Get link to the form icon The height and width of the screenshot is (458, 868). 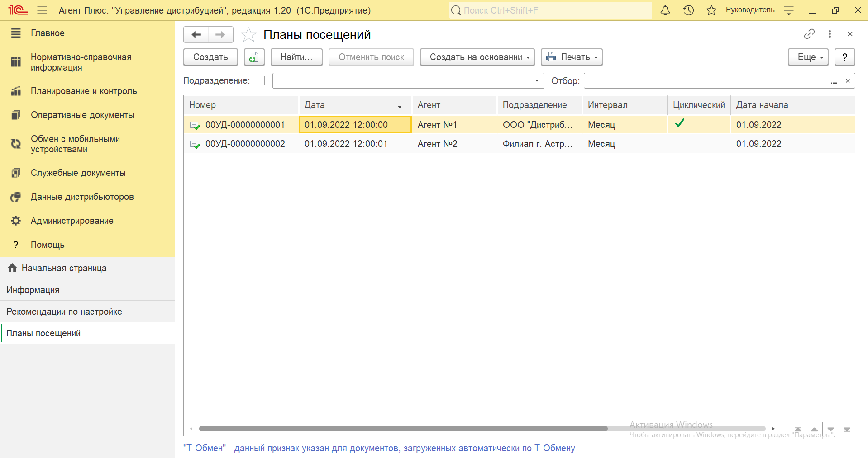tap(809, 34)
